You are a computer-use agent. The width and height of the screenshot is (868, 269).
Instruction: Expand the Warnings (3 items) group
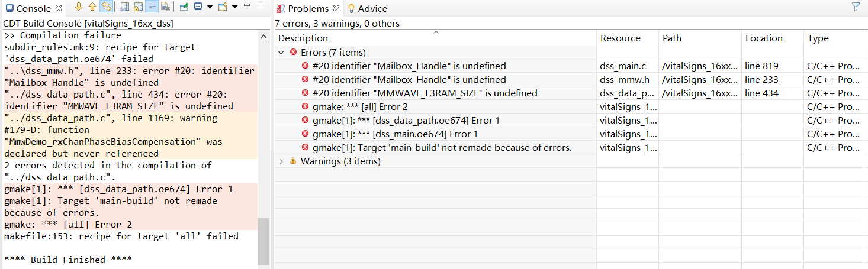coord(281,161)
